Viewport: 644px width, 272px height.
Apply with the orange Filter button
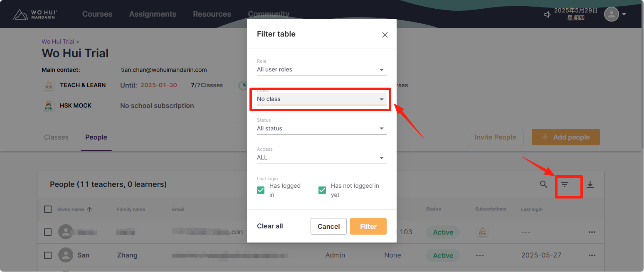368,226
